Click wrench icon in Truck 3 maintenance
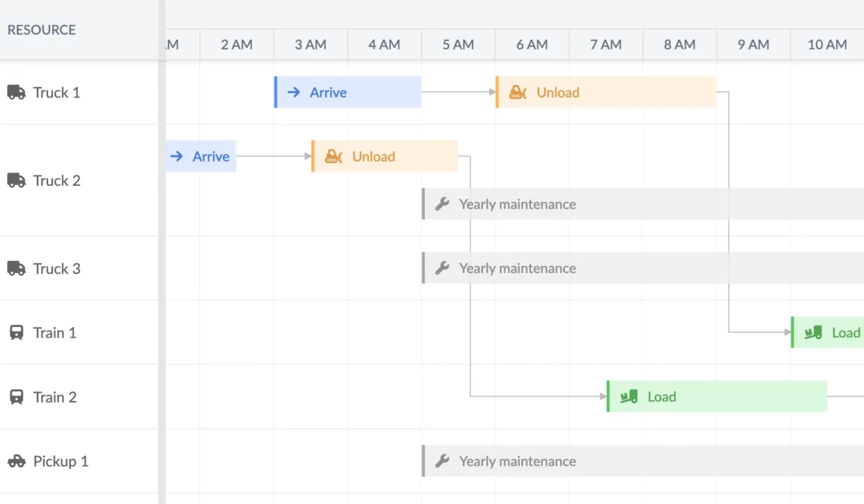The width and height of the screenshot is (864, 504). pyautogui.click(x=442, y=269)
